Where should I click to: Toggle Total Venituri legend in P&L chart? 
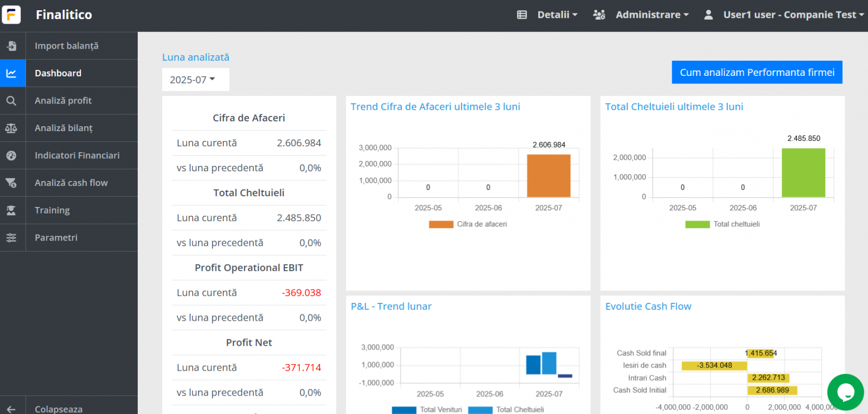[427, 410]
